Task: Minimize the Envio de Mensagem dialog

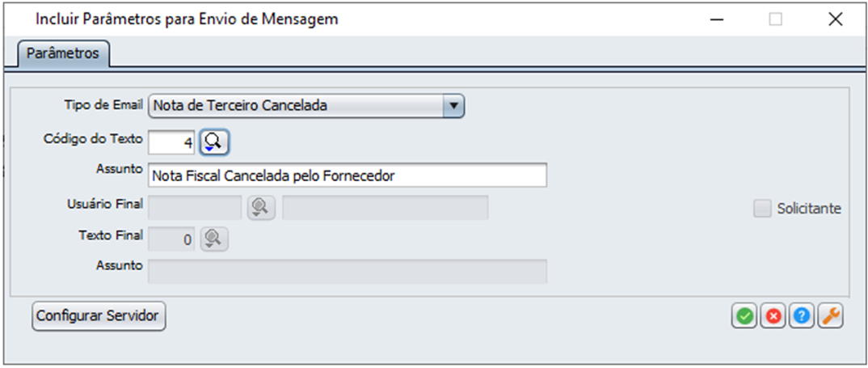Action: coord(717,19)
